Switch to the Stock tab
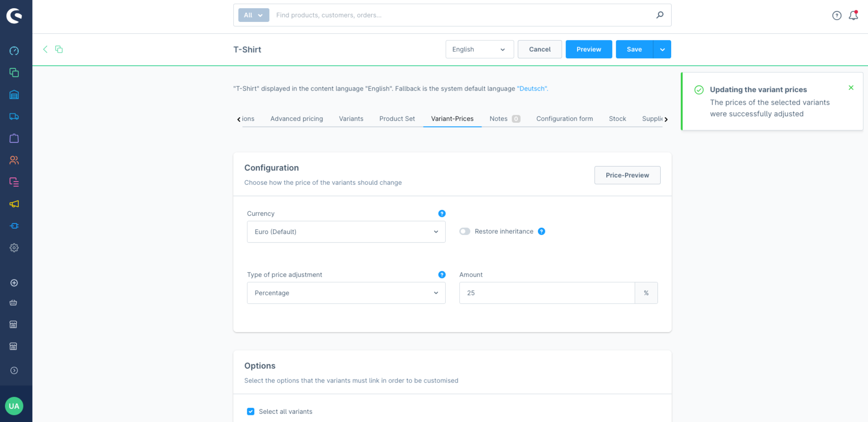The height and width of the screenshot is (422, 868). pyautogui.click(x=617, y=118)
